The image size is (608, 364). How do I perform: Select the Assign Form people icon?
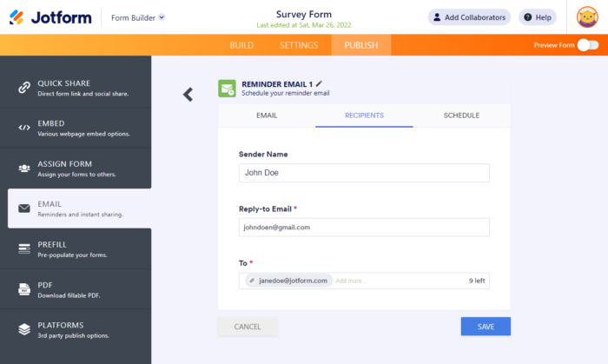pyautogui.click(x=24, y=169)
